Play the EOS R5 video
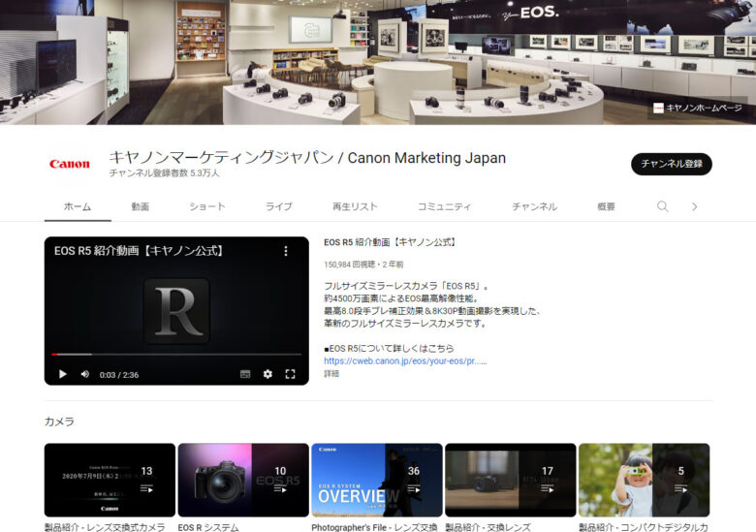Image resolution: width=756 pixels, height=532 pixels. pyautogui.click(x=63, y=374)
